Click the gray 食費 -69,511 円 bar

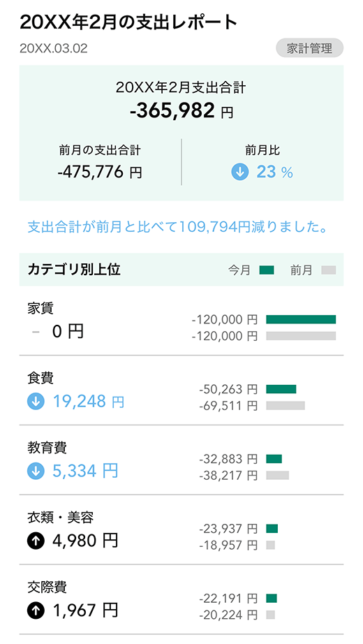point(286,405)
